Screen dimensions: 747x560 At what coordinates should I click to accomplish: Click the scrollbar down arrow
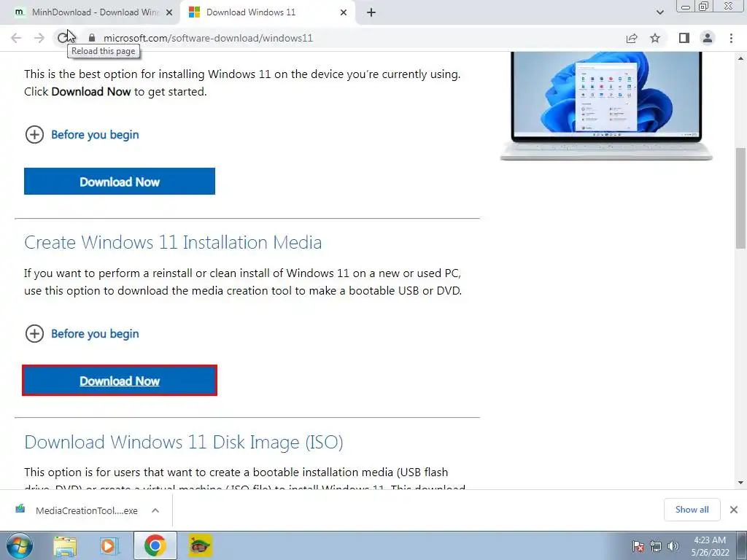[x=741, y=483]
